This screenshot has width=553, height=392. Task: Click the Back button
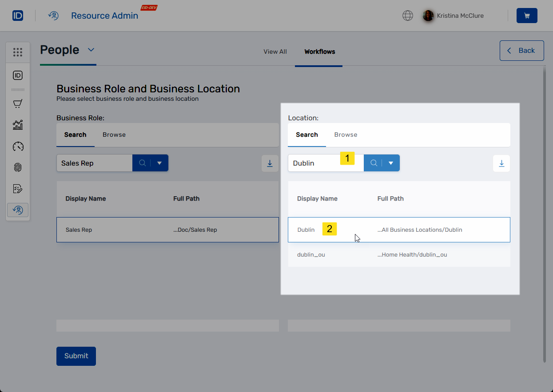point(521,51)
